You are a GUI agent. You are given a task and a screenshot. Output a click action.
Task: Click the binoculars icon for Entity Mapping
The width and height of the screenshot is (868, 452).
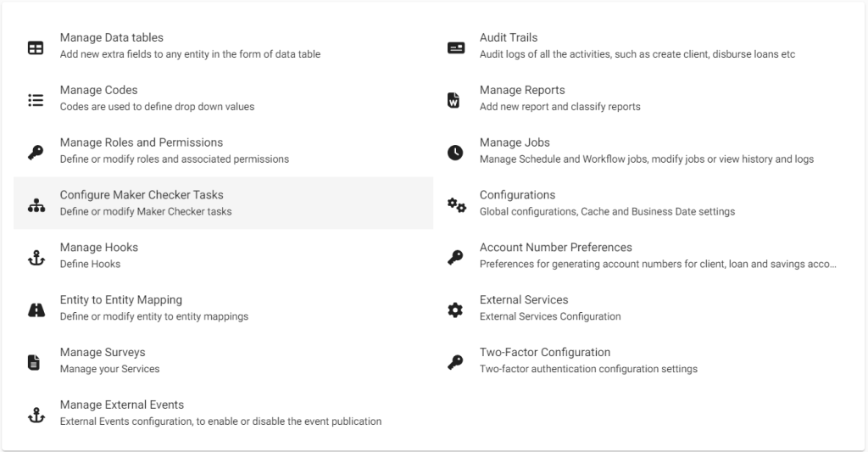coord(36,310)
